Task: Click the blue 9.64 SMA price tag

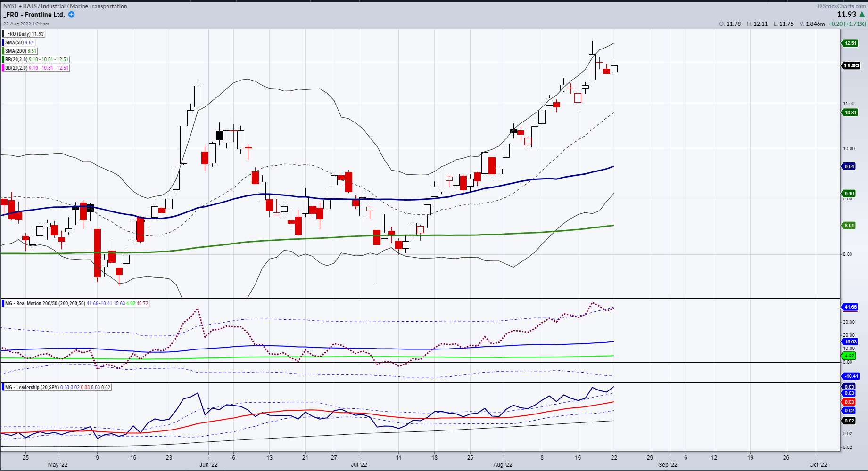Action: coord(849,167)
